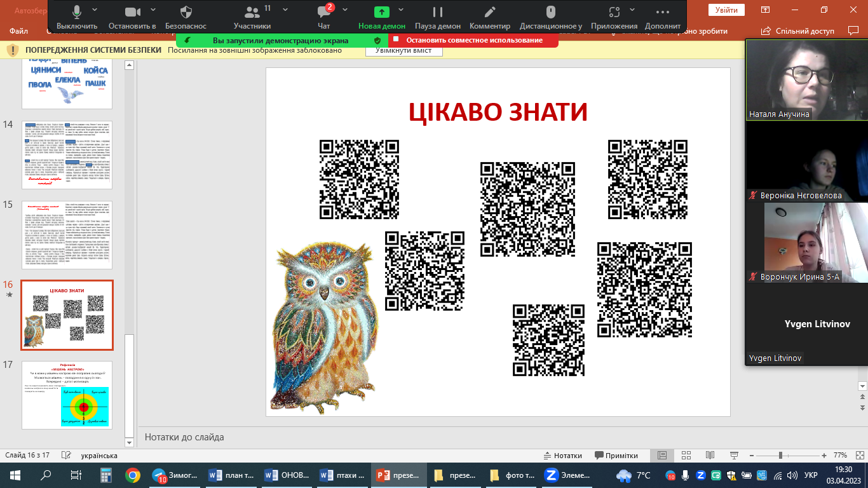The height and width of the screenshot is (488, 868).
Task: Open Дистанционное управление mouse icon
Action: point(550,17)
